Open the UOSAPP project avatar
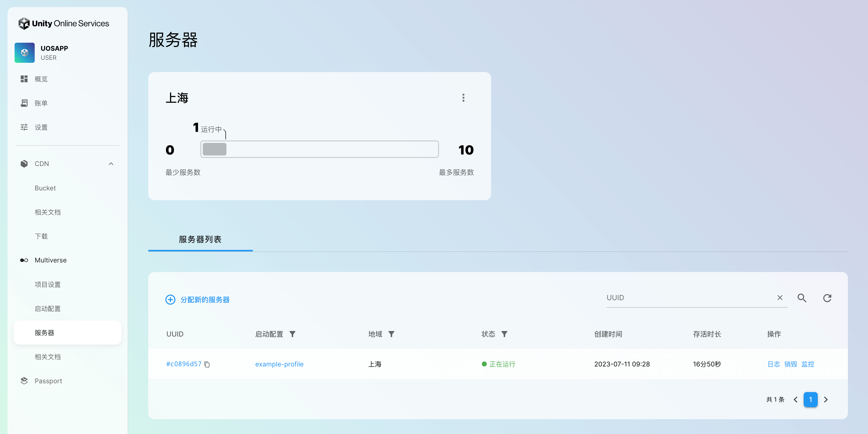868x434 pixels. tap(25, 52)
